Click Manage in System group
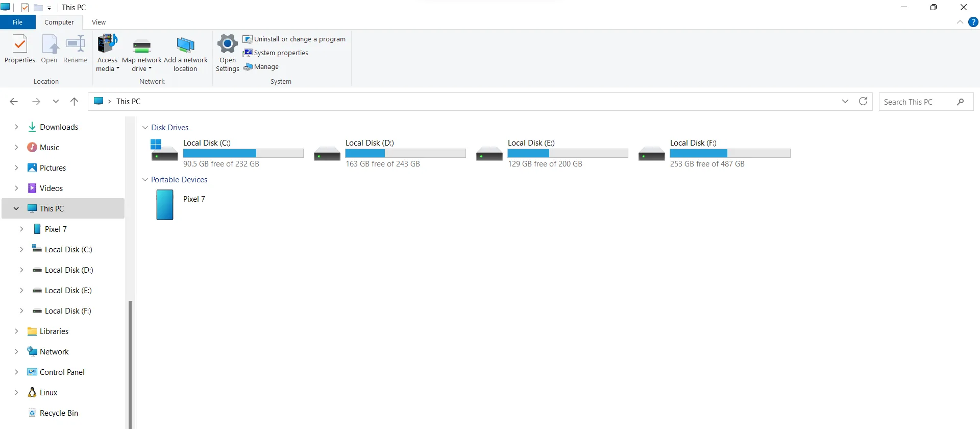 (x=261, y=66)
